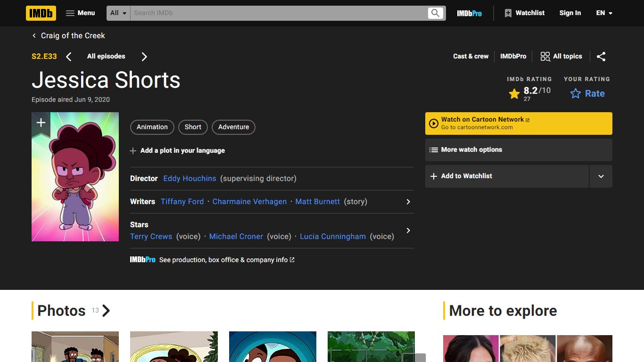
Task: Open Cast & crew page
Action: click(x=471, y=56)
